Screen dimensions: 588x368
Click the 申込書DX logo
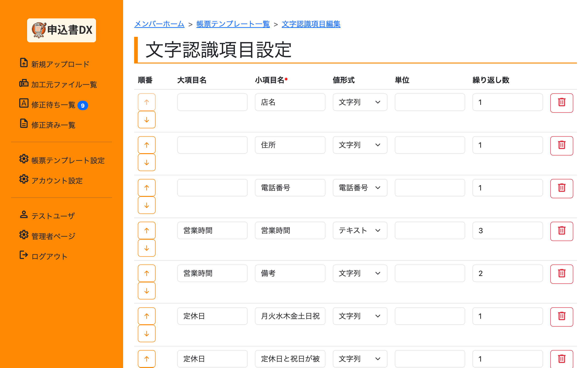(62, 30)
